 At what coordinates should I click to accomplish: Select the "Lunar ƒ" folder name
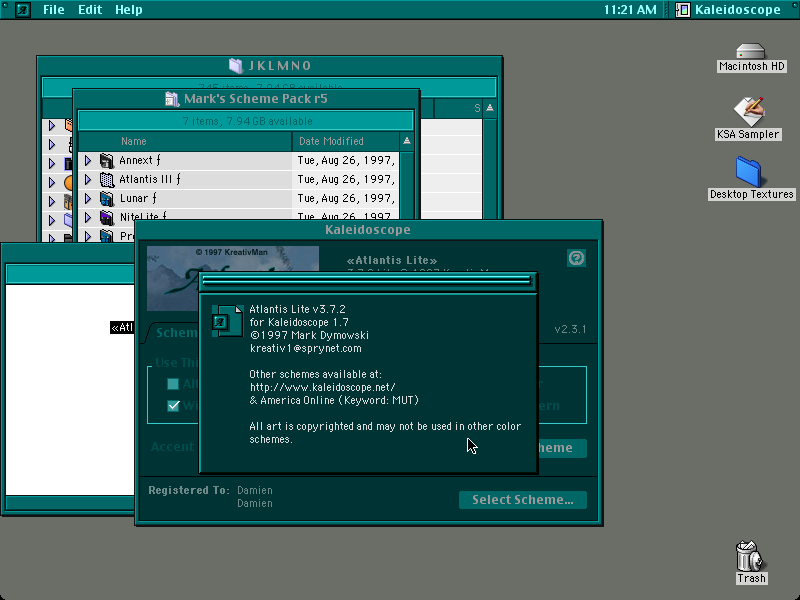click(x=138, y=198)
